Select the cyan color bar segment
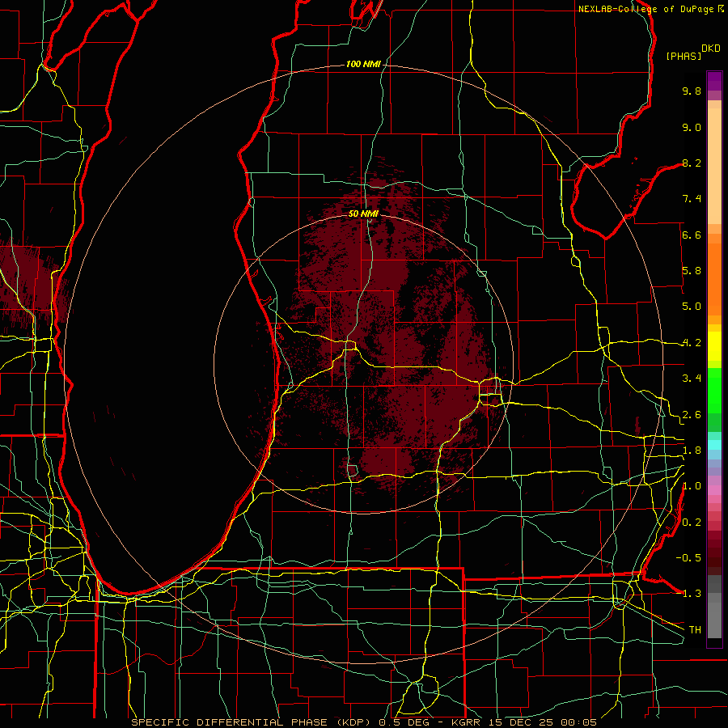 click(x=714, y=445)
